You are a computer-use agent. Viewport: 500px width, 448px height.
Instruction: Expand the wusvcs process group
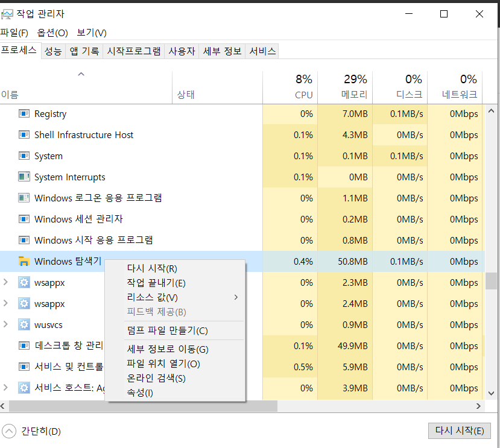point(5,324)
